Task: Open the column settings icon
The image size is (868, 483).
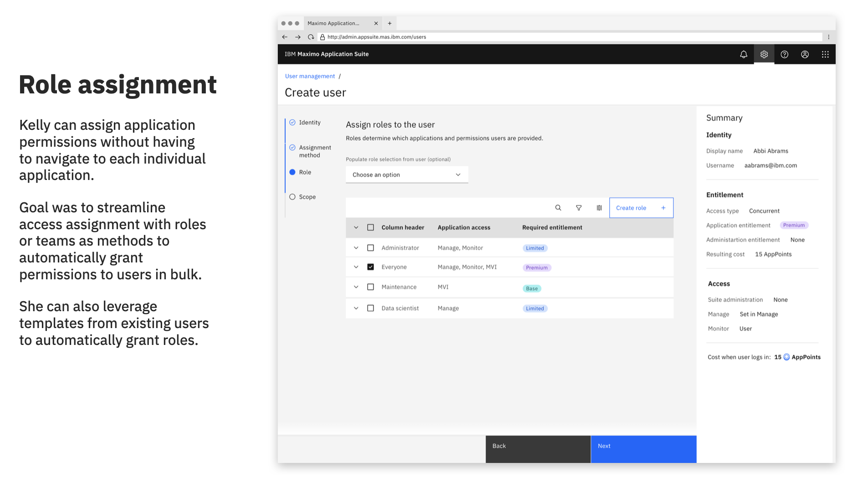Action: click(x=599, y=208)
